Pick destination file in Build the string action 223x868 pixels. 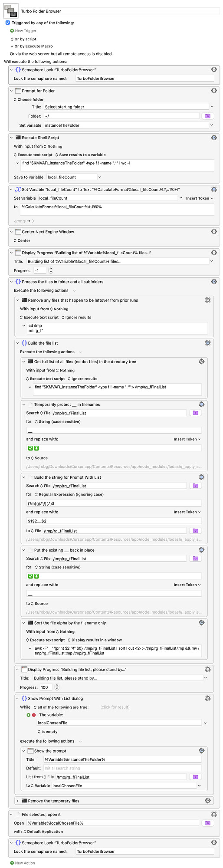click(195, 531)
